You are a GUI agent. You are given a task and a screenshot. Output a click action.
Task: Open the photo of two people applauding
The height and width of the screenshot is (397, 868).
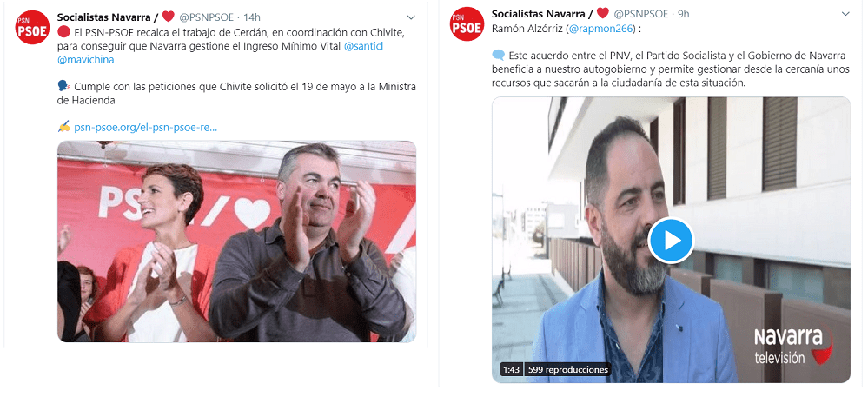coord(237,242)
